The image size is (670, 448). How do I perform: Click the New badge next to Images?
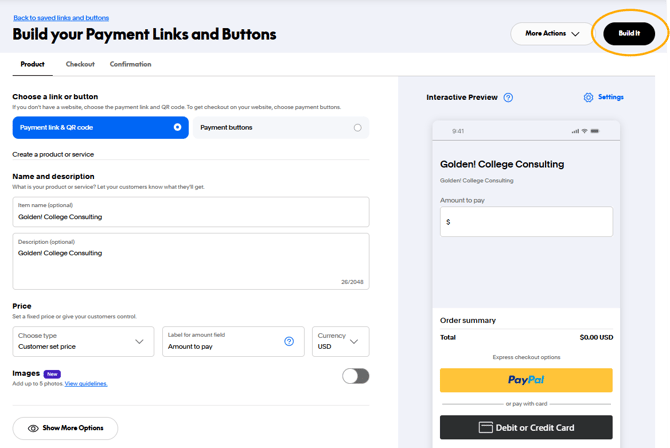click(52, 374)
